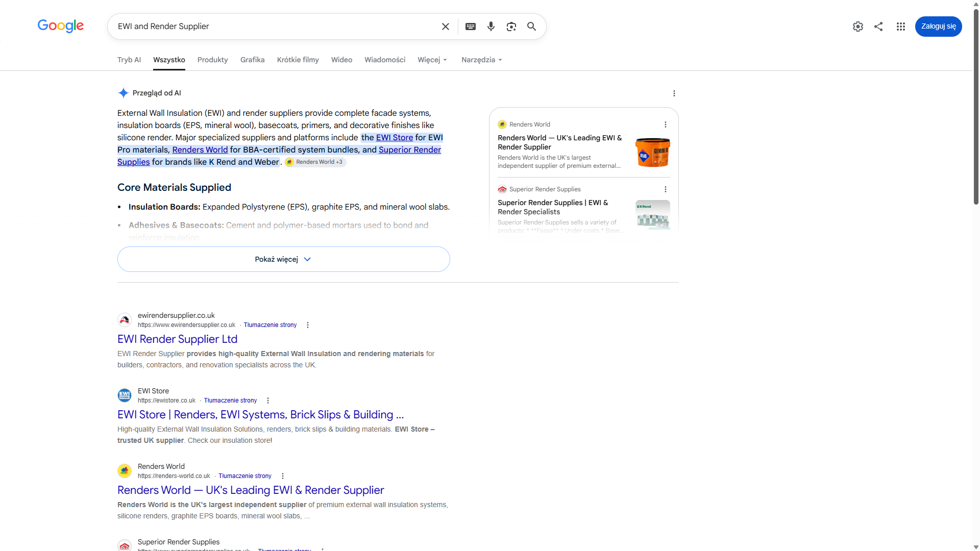Expand the Więcej dropdown

pyautogui.click(x=432, y=60)
